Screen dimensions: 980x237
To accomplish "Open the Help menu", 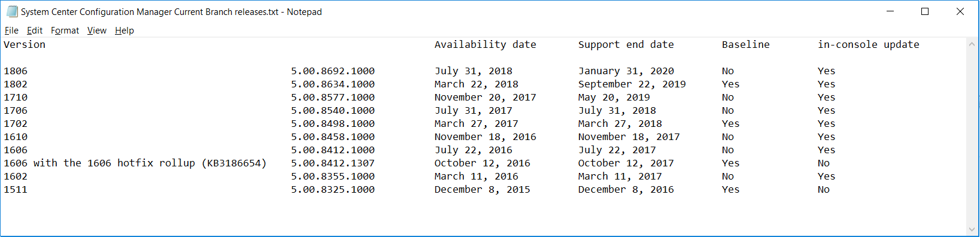I will coord(125,31).
